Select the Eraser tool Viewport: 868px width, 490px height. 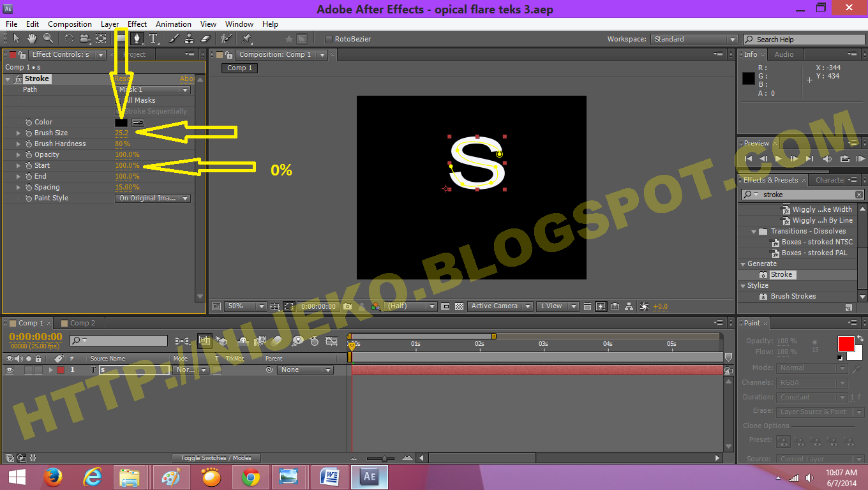point(206,39)
